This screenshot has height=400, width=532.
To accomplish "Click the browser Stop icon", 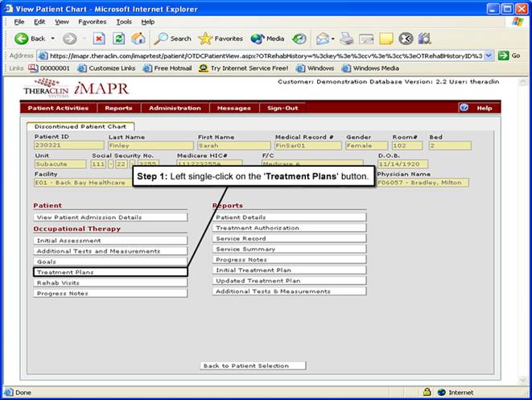I will pyautogui.click(x=99, y=39).
